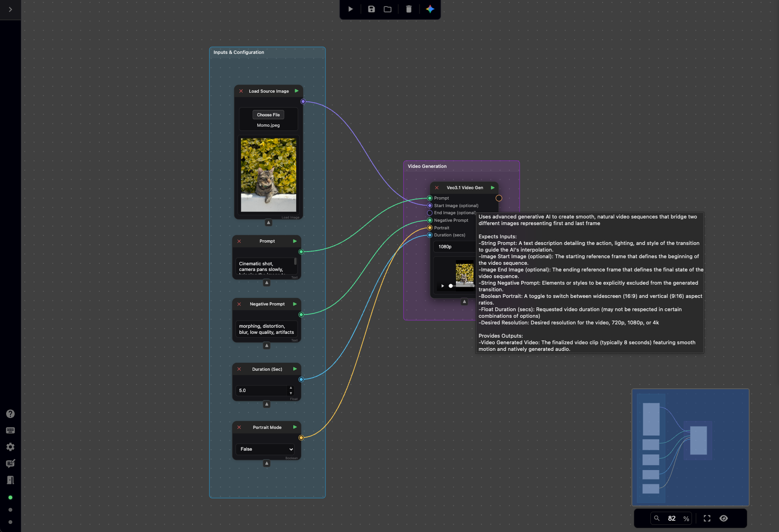Click the green status indicator dot
This screenshot has height=532, width=779.
10,497
